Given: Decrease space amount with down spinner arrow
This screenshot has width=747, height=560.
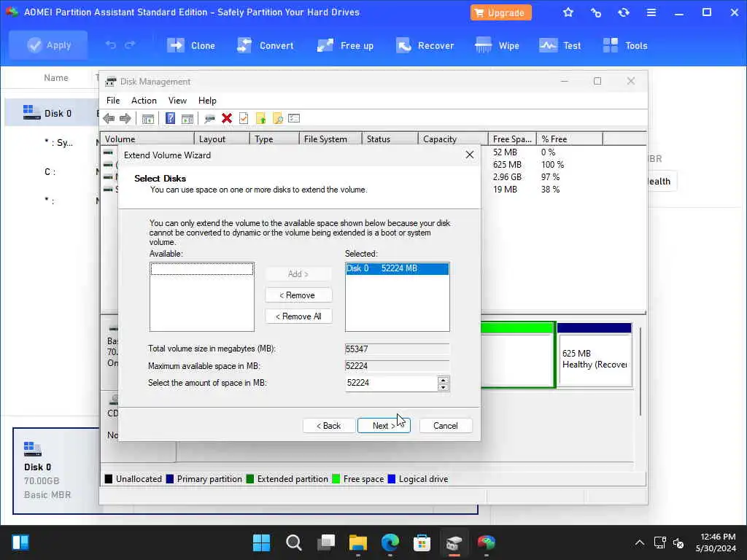Looking at the screenshot, I should (443, 387).
